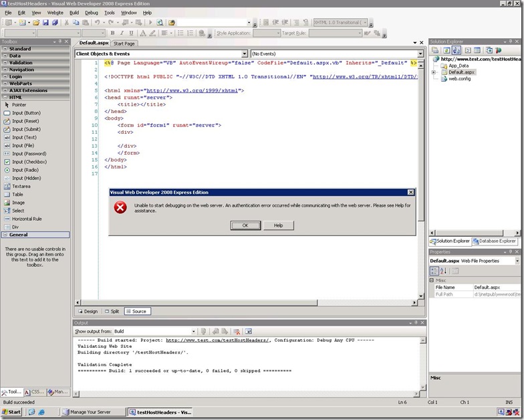524x420 pixels.
Task: Open the Show output from dropdown
Action: tap(192, 331)
